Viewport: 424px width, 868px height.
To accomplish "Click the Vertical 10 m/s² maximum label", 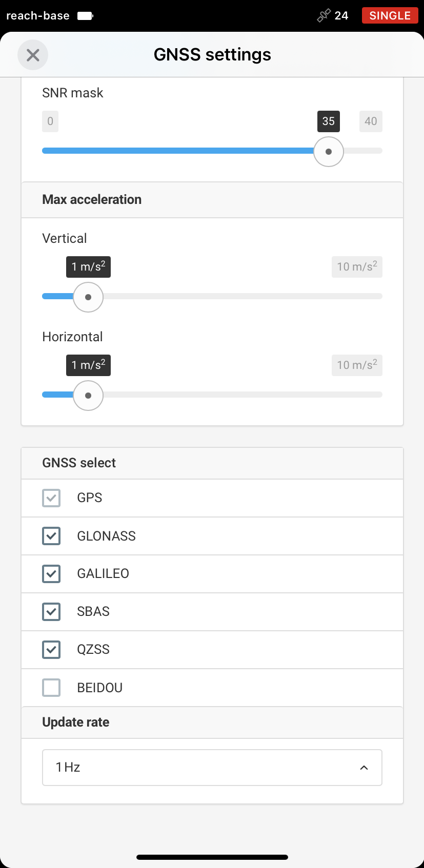I will click(357, 267).
